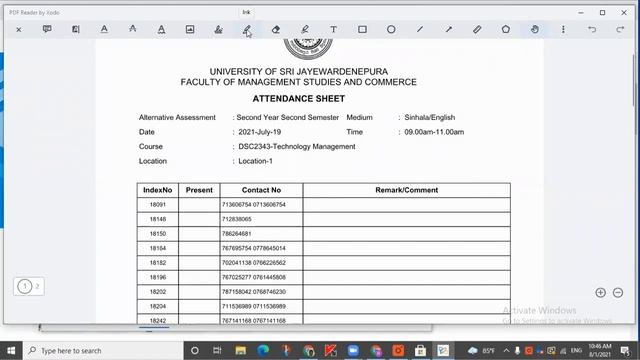Image resolution: width=640 pixels, height=360 pixels.
Task: Select the free text T tool
Action: click(x=333, y=29)
